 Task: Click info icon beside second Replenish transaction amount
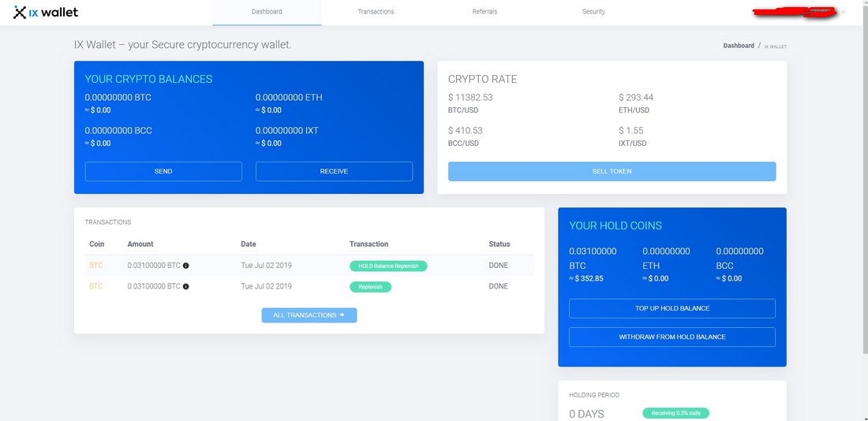tap(186, 286)
